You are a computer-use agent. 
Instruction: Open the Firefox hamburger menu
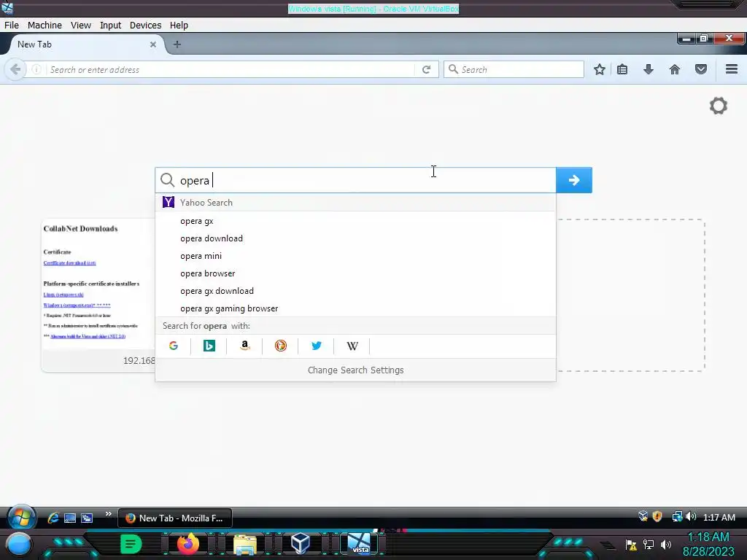point(732,69)
